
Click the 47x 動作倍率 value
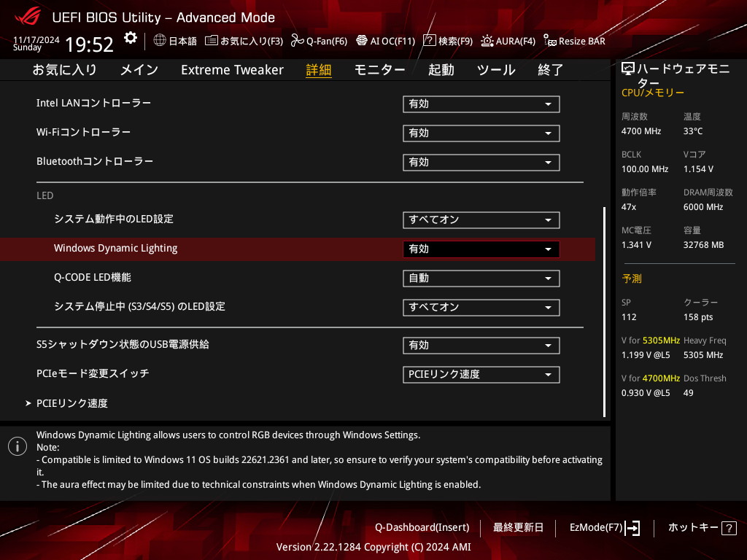pyautogui.click(x=629, y=207)
